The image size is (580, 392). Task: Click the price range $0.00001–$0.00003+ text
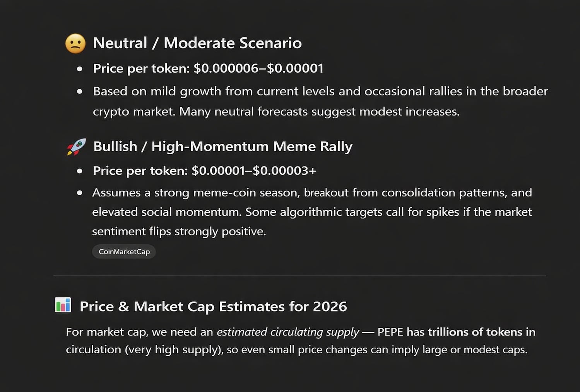tap(254, 170)
